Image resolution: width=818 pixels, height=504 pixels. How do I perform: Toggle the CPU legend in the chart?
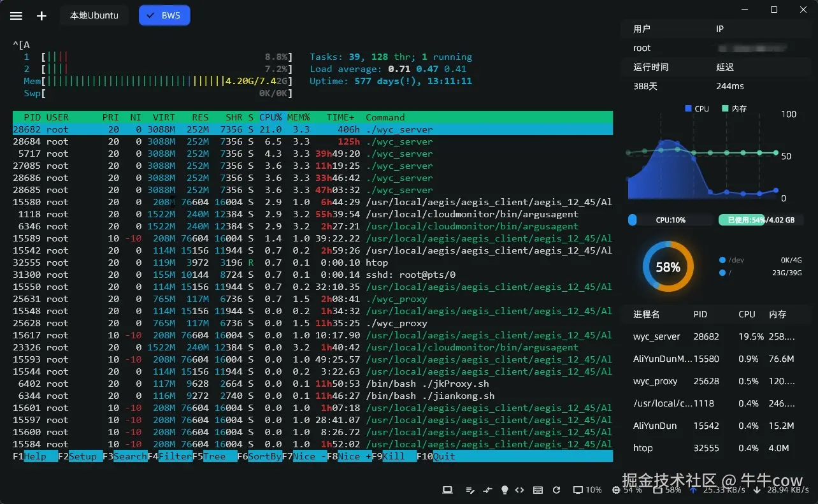tap(697, 109)
